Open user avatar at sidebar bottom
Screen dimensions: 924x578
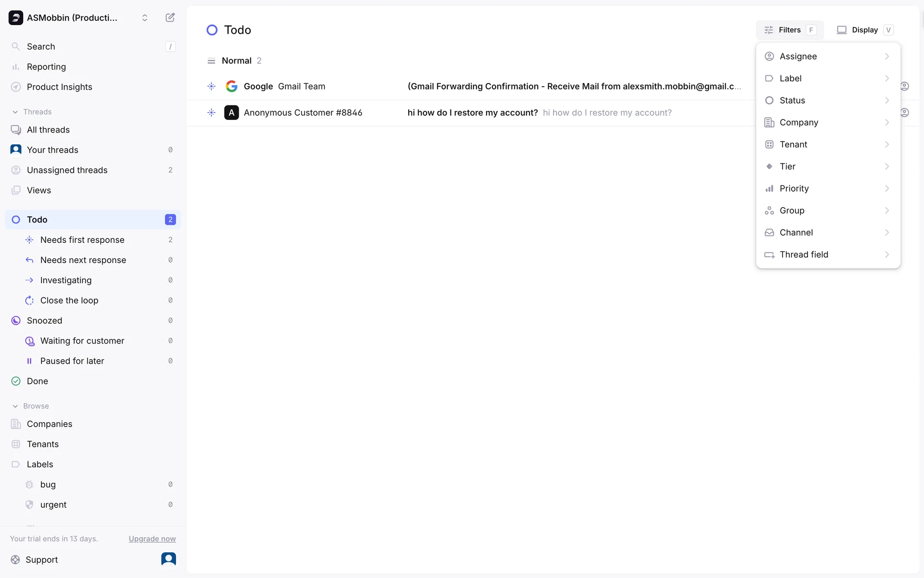click(x=168, y=559)
